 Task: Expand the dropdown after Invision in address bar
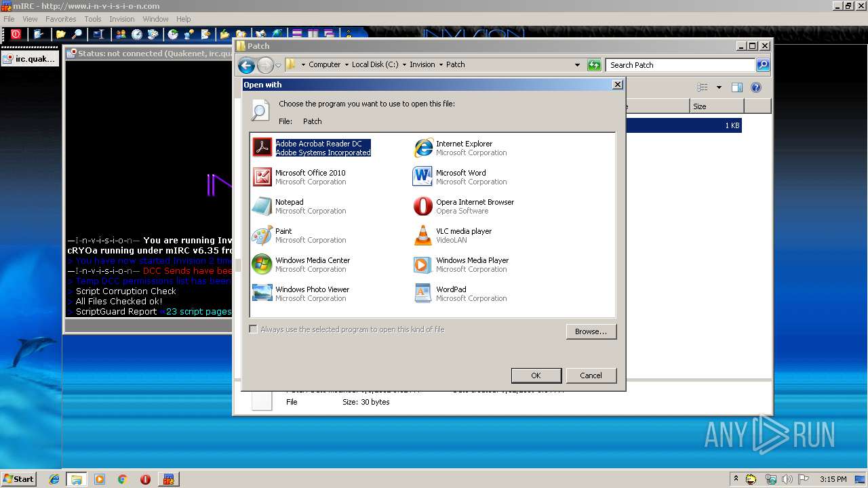(x=441, y=65)
